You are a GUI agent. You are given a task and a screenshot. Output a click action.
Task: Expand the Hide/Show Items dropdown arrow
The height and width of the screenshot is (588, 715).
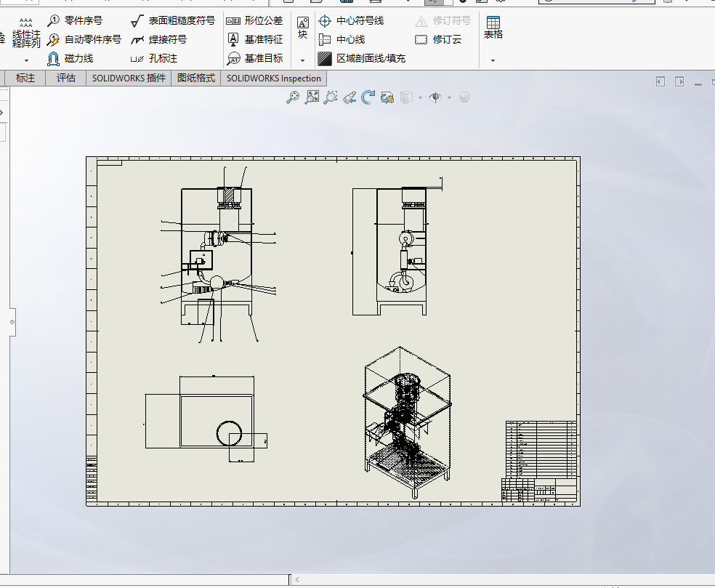click(449, 97)
